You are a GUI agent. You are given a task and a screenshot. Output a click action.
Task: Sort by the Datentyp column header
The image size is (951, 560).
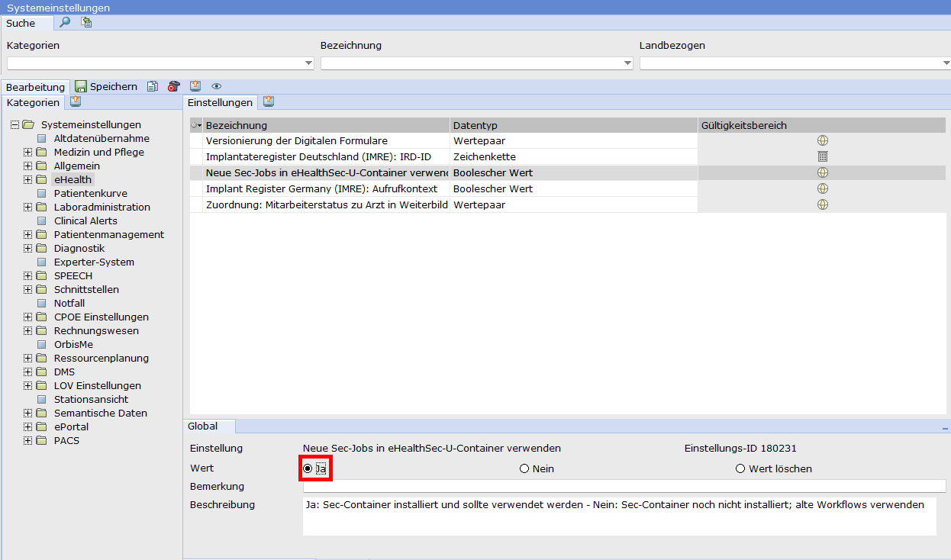coord(574,125)
